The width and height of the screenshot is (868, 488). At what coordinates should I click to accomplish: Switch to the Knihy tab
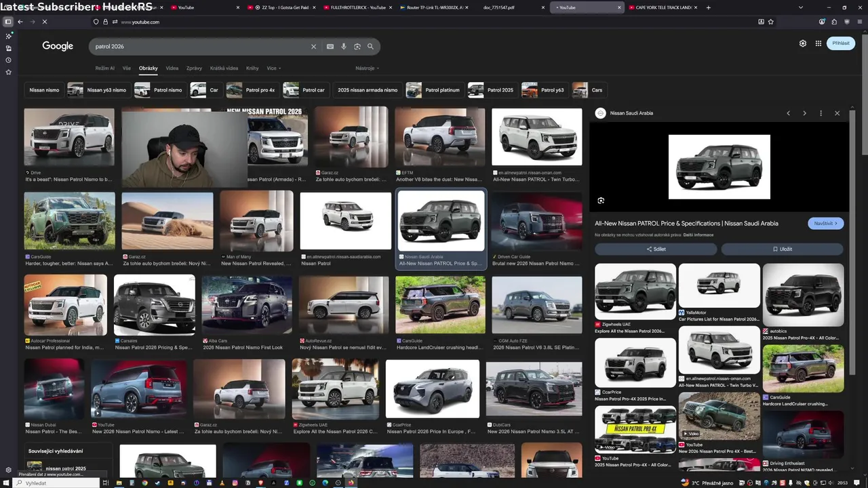pyautogui.click(x=252, y=68)
